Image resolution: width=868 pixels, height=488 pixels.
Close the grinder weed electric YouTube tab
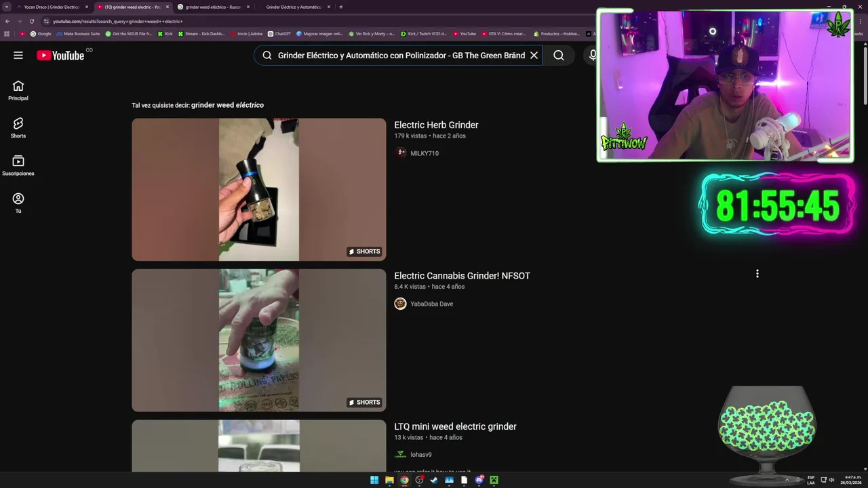(x=167, y=7)
